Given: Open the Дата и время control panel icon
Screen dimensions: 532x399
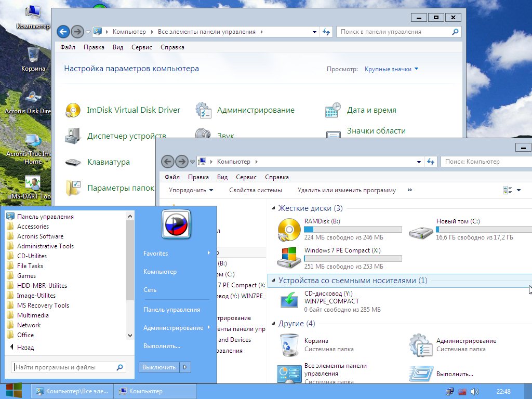Looking at the screenshot, I should (x=332, y=110).
